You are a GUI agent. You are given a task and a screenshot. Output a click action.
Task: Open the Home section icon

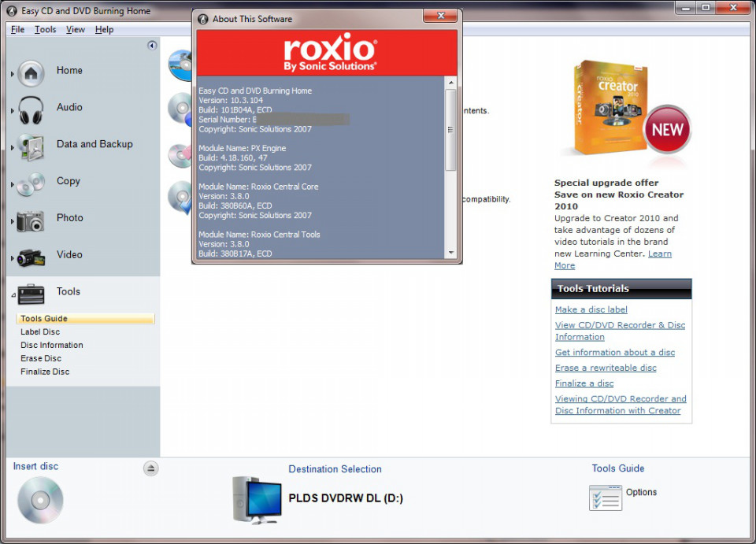[x=31, y=73]
